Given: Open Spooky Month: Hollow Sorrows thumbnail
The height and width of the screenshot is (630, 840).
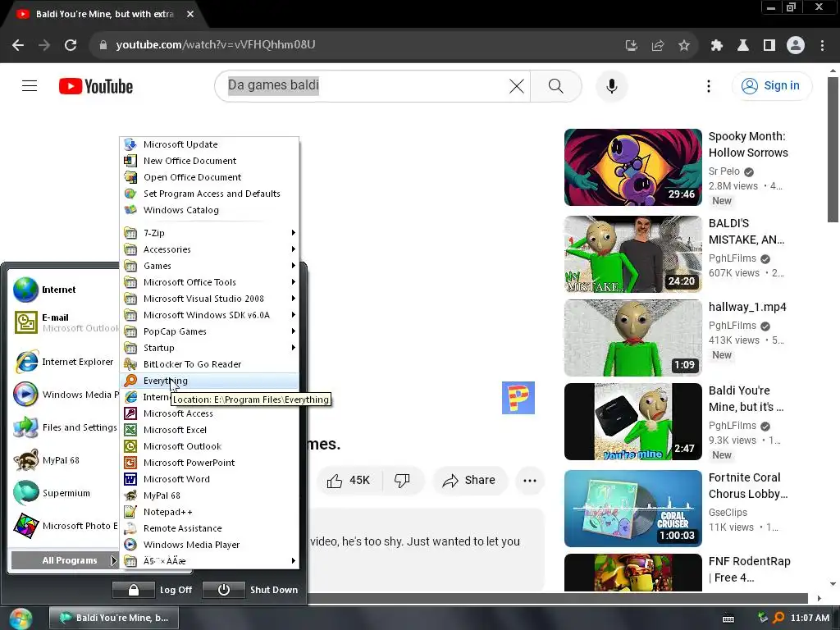Looking at the screenshot, I should coord(632,167).
